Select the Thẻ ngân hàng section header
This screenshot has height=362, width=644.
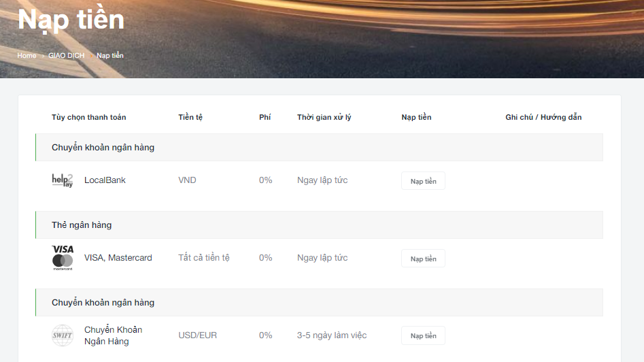point(319,225)
